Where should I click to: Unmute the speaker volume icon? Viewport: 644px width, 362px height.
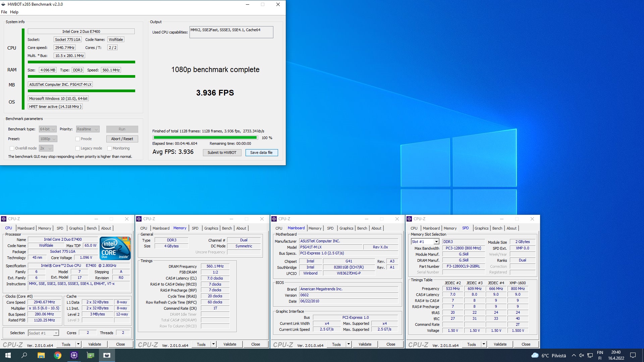[582, 356]
